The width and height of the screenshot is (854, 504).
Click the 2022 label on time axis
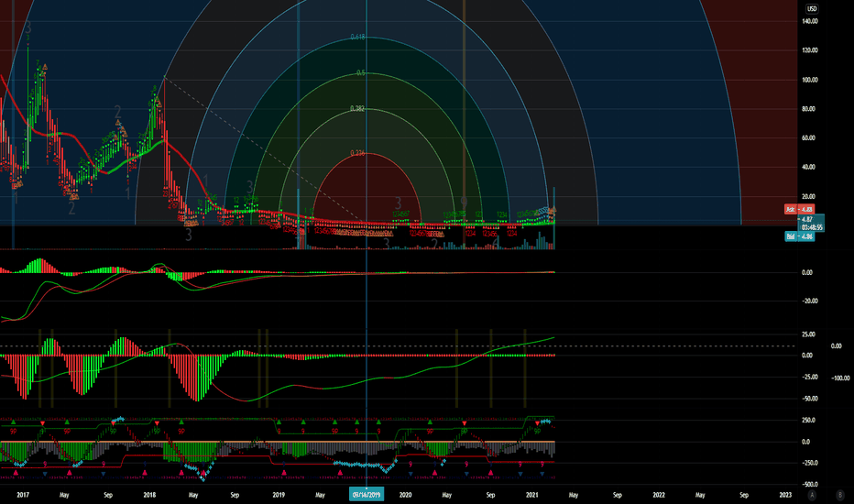pos(659,495)
